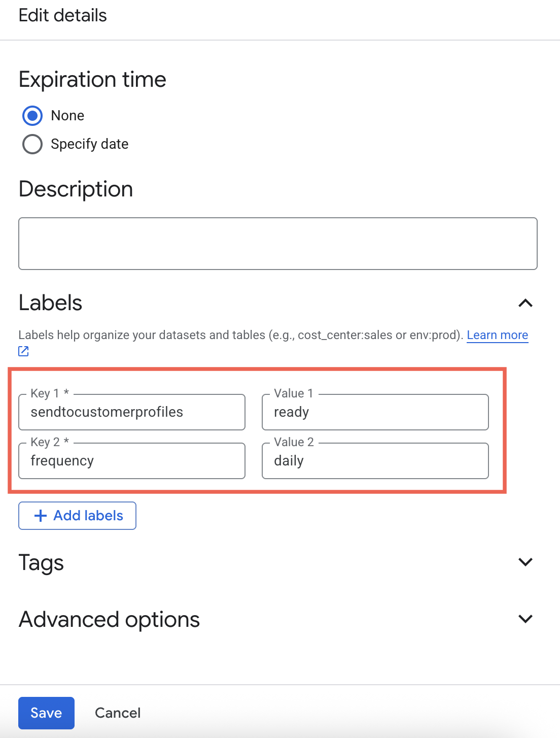Viewport: 560px width, 738px height.
Task: Click the Advanced options heading
Action: (x=109, y=619)
